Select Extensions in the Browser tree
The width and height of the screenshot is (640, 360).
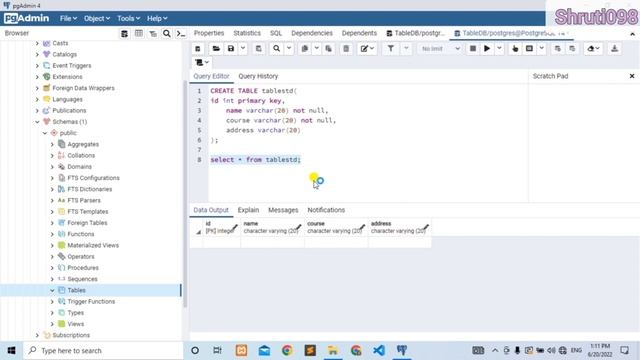67,77
